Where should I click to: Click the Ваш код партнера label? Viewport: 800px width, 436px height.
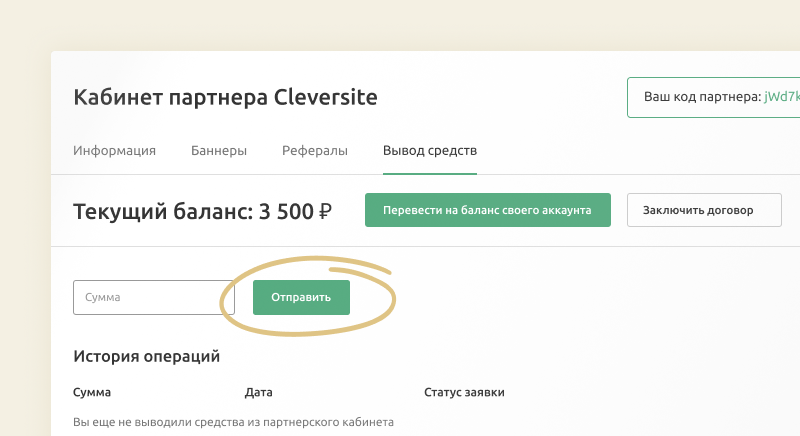(700, 98)
